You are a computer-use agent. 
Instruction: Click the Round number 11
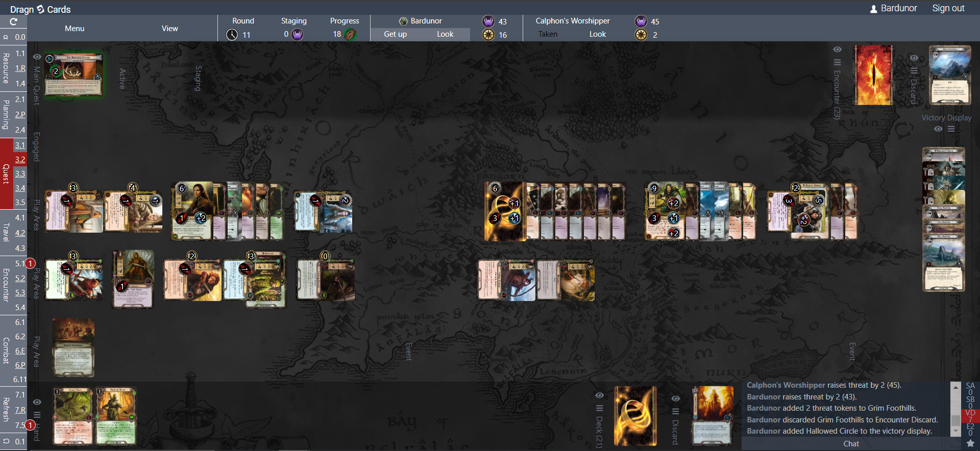coord(247,35)
